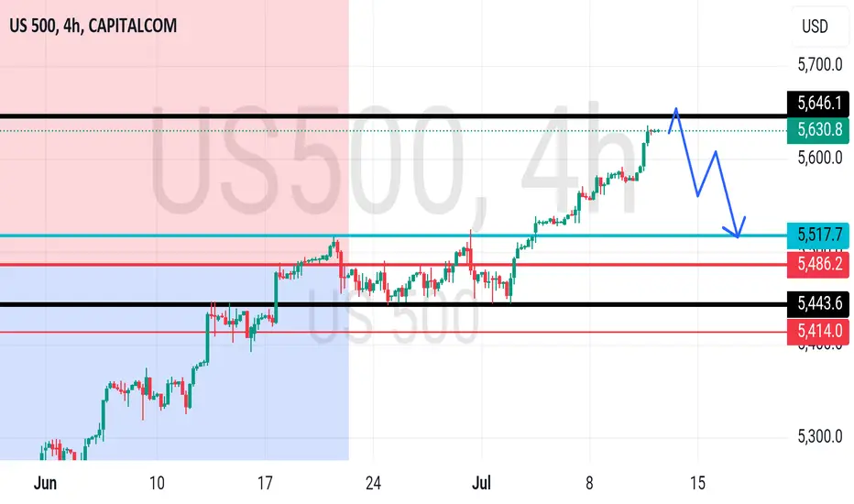The height and width of the screenshot is (504, 854).
Task: Click the 15 date marker on axis
Action: (697, 483)
